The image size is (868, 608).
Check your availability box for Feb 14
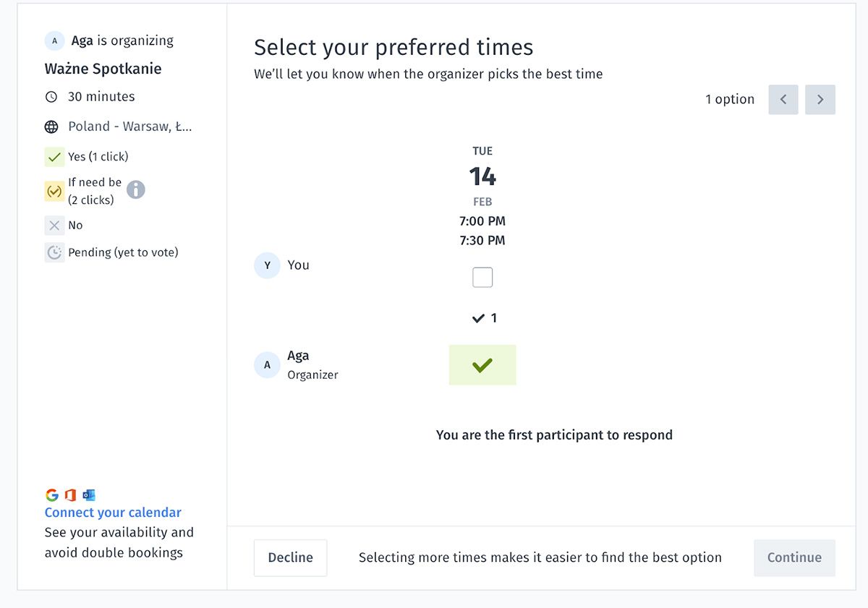482,277
